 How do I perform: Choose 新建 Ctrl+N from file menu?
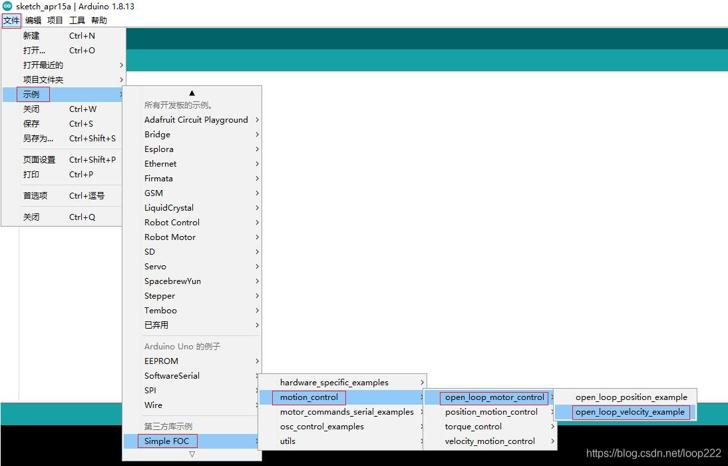click(x=64, y=36)
